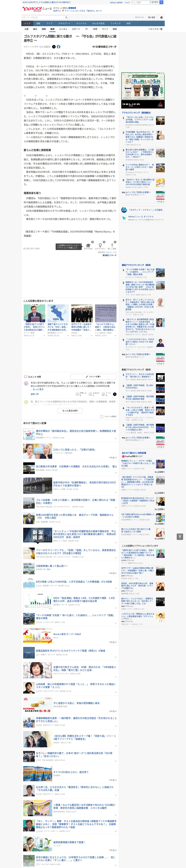Screen dimensions: 186x868
Task: Open settings via the gear icon
Action: (161, 18)
